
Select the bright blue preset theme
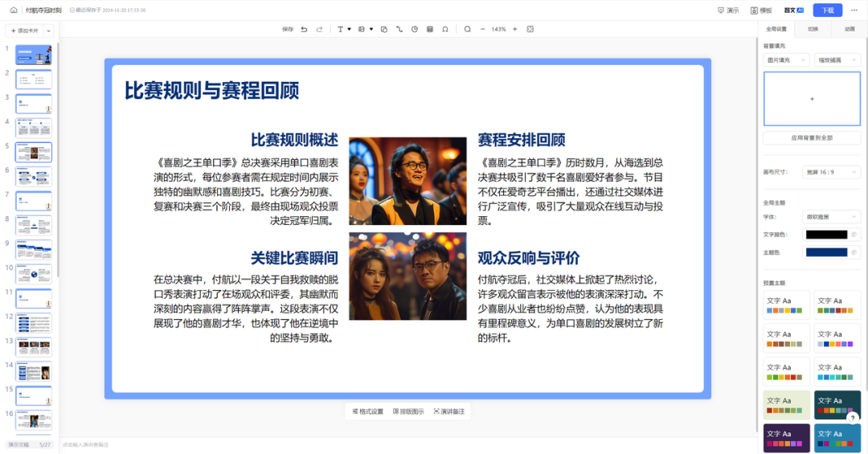coord(837,439)
